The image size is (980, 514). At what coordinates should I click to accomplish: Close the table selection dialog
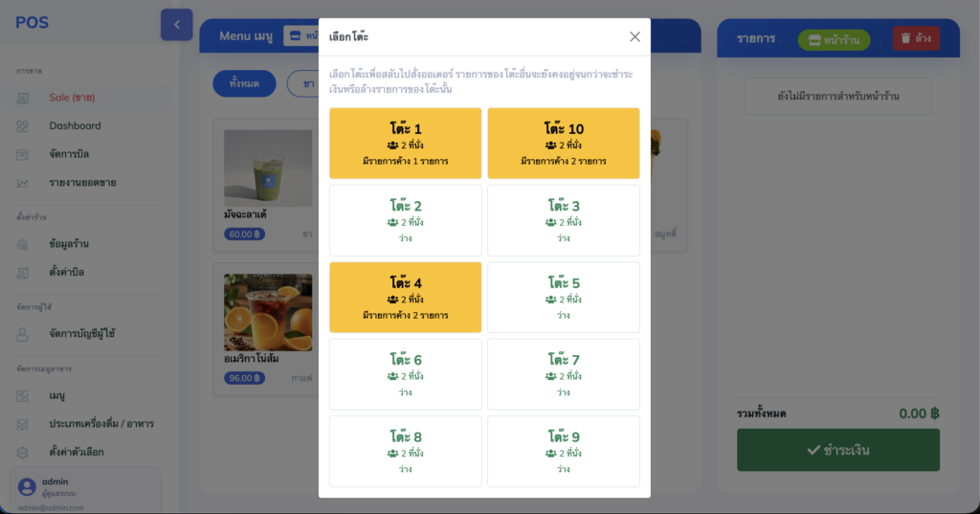(635, 37)
